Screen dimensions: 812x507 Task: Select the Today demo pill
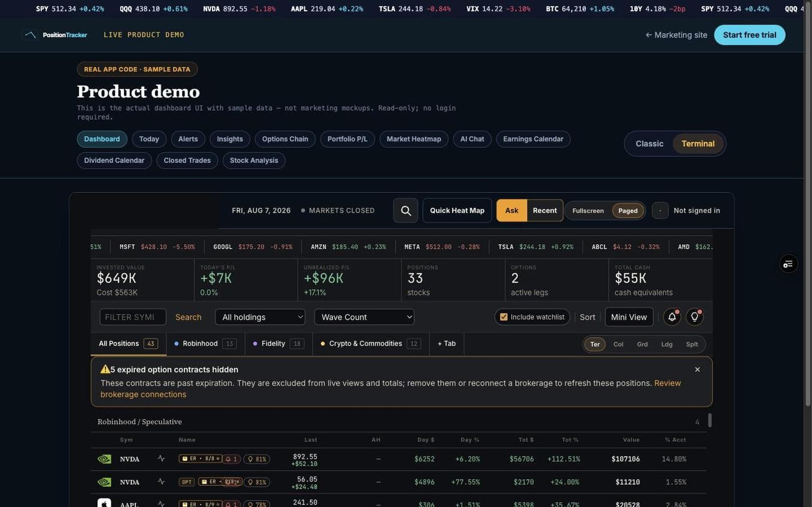(x=149, y=139)
